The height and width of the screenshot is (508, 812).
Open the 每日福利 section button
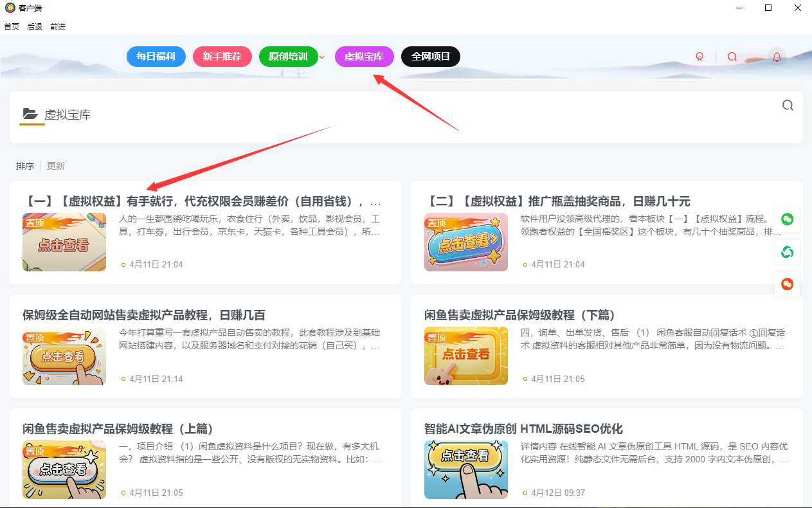pos(156,57)
